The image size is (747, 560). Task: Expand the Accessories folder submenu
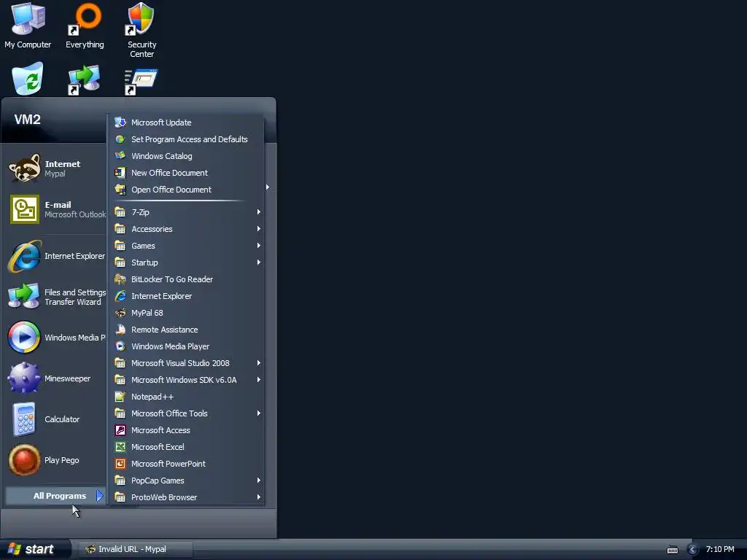click(x=186, y=228)
